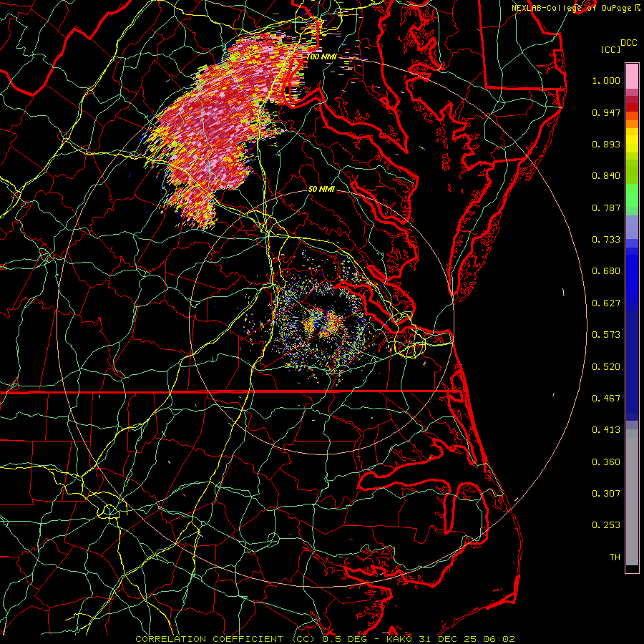The height and width of the screenshot is (644, 644).
Task: Click the 0.680 scale label
Action: (606, 271)
